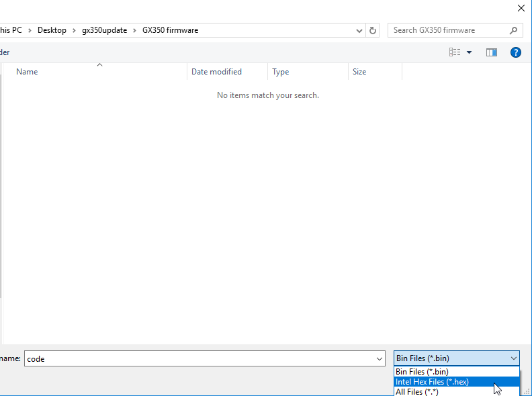Click the Search GX350 firmware field
The width and height of the screenshot is (532, 396).
click(447, 30)
